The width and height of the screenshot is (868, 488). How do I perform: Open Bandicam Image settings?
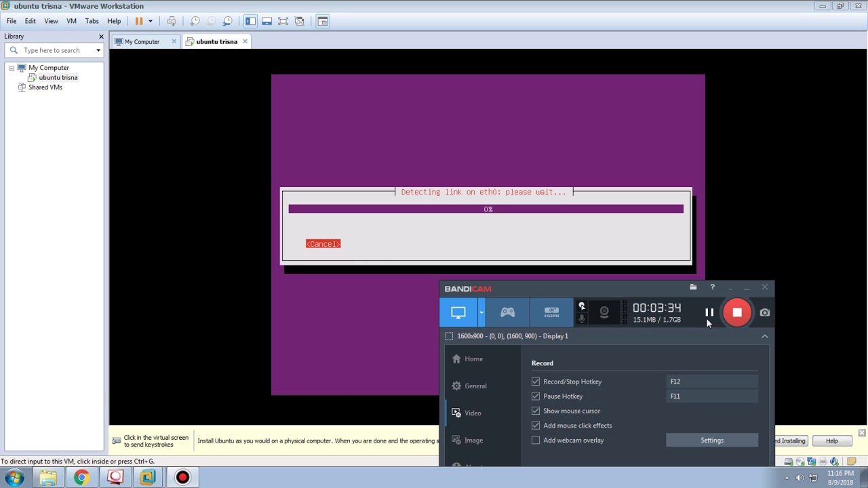(473, 440)
